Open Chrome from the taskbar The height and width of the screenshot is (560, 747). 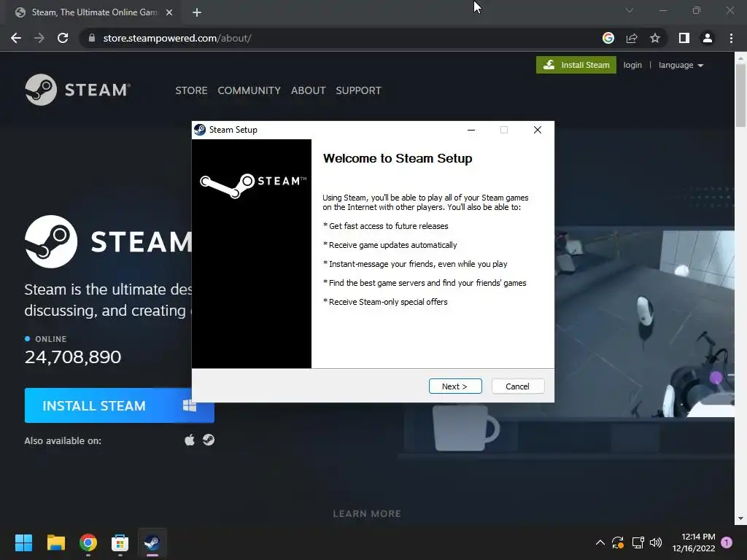coord(88,542)
